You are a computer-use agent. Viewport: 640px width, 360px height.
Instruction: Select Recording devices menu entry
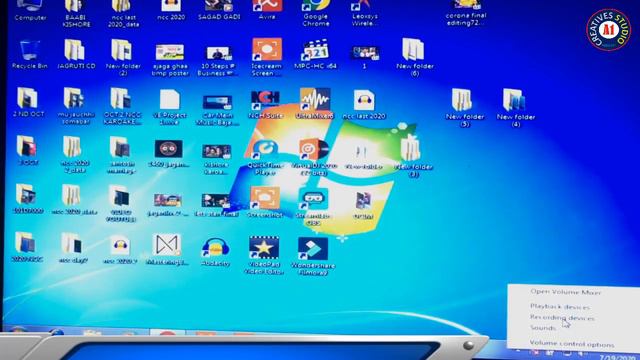562,317
